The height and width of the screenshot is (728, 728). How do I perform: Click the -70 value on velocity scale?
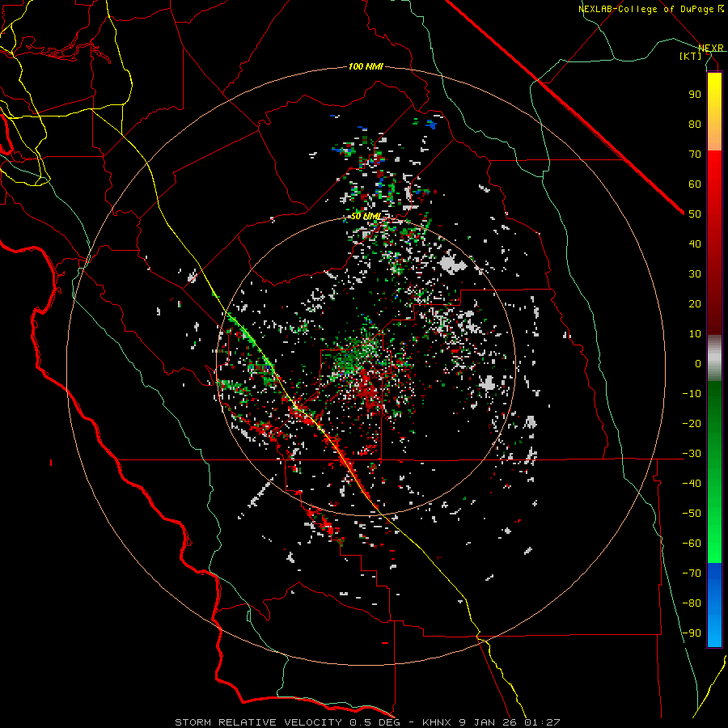[x=692, y=574]
